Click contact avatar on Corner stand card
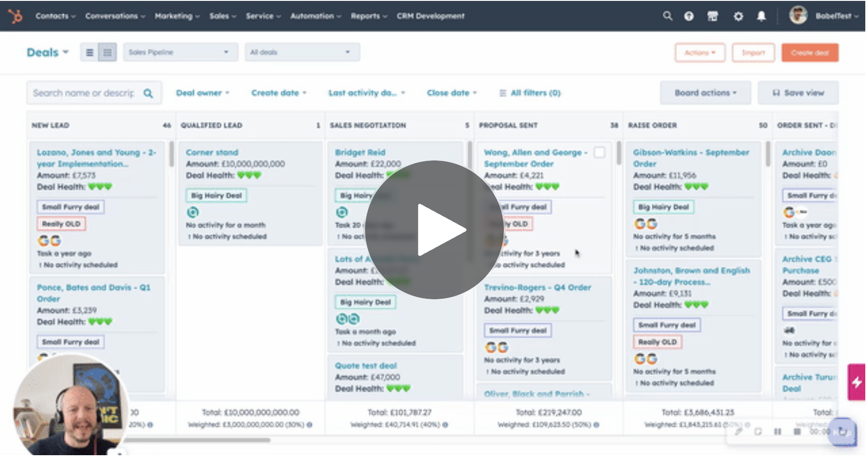 tap(193, 213)
